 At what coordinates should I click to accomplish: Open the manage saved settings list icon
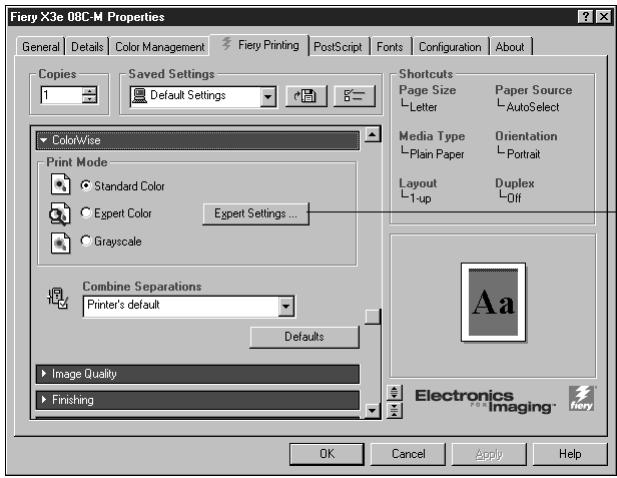[x=354, y=96]
